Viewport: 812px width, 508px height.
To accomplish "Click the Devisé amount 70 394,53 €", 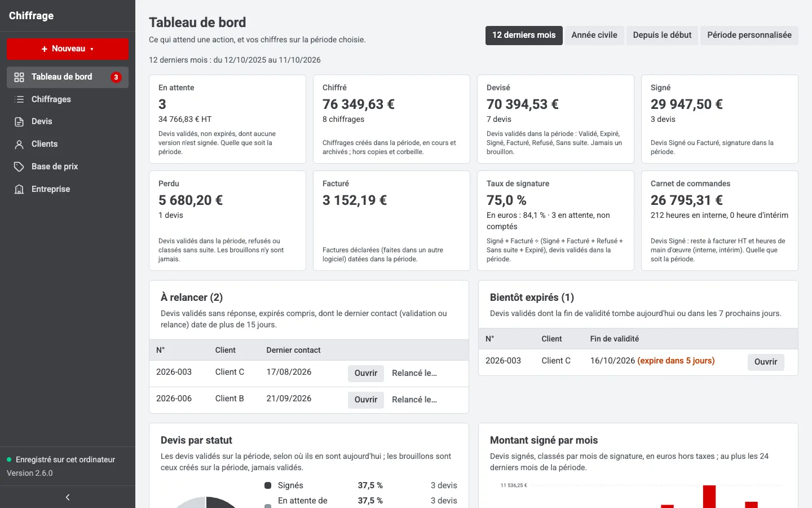I will tap(523, 104).
